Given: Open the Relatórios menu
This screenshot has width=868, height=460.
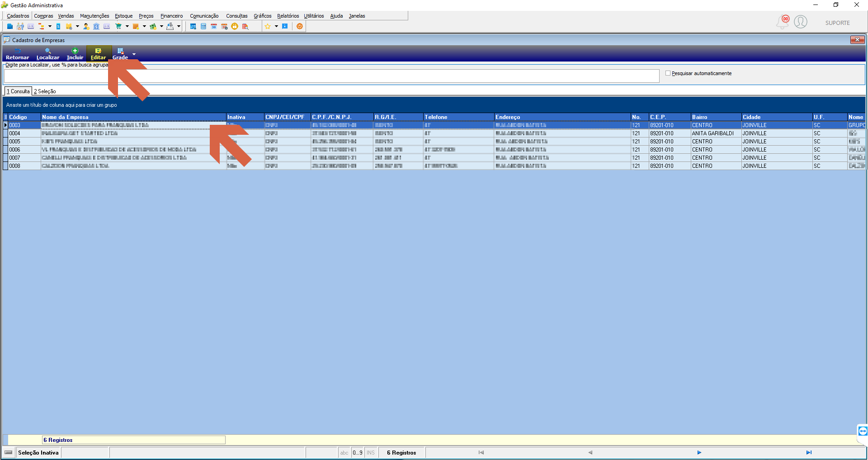Looking at the screenshot, I should click(288, 16).
